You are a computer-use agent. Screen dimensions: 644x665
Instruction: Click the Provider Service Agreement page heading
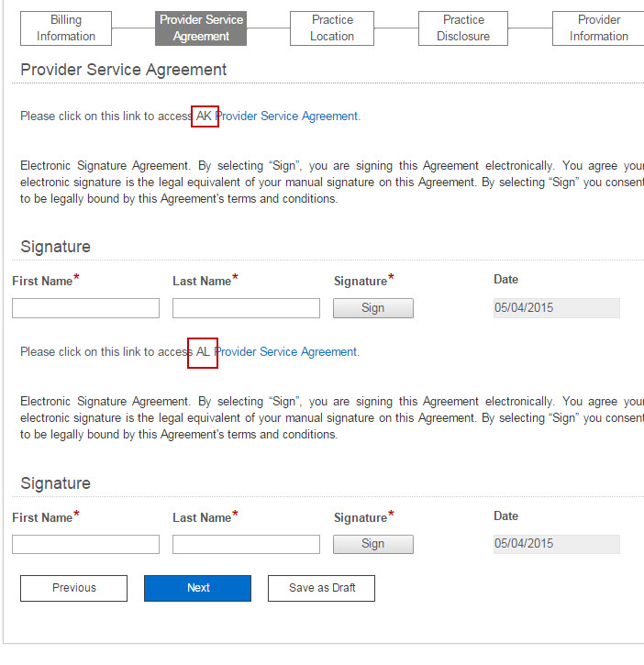click(x=123, y=71)
